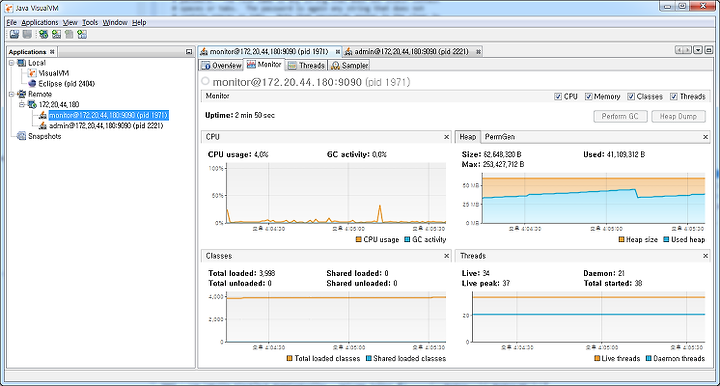The height and width of the screenshot is (386, 720).
Task: Click the Snapshots icon in tree
Action: coord(22,136)
